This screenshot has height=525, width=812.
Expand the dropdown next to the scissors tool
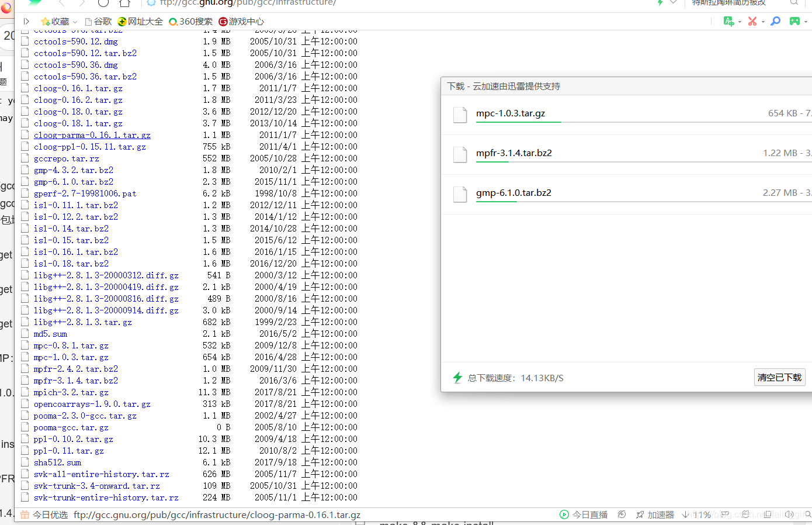point(763,22)
